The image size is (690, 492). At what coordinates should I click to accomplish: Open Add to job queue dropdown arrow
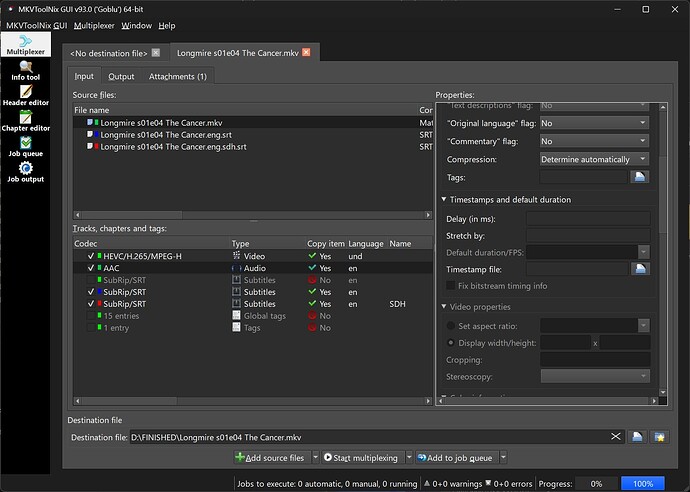(503, 458)
